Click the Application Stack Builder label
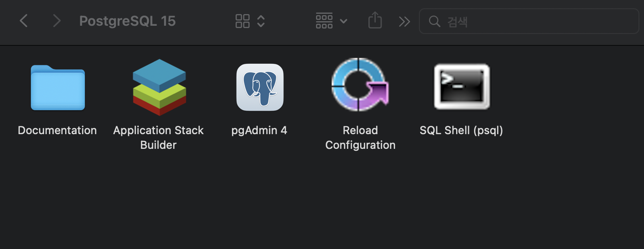 158,137
